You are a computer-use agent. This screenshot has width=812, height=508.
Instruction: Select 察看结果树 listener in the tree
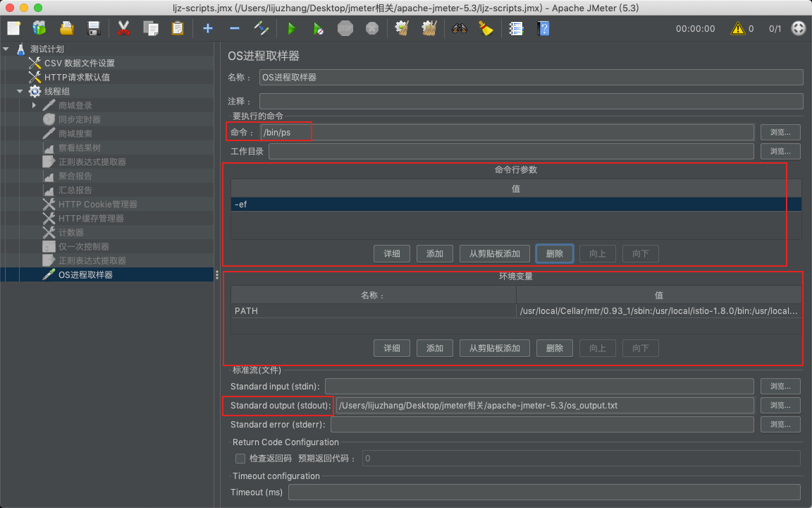click(x=79, y=147)
